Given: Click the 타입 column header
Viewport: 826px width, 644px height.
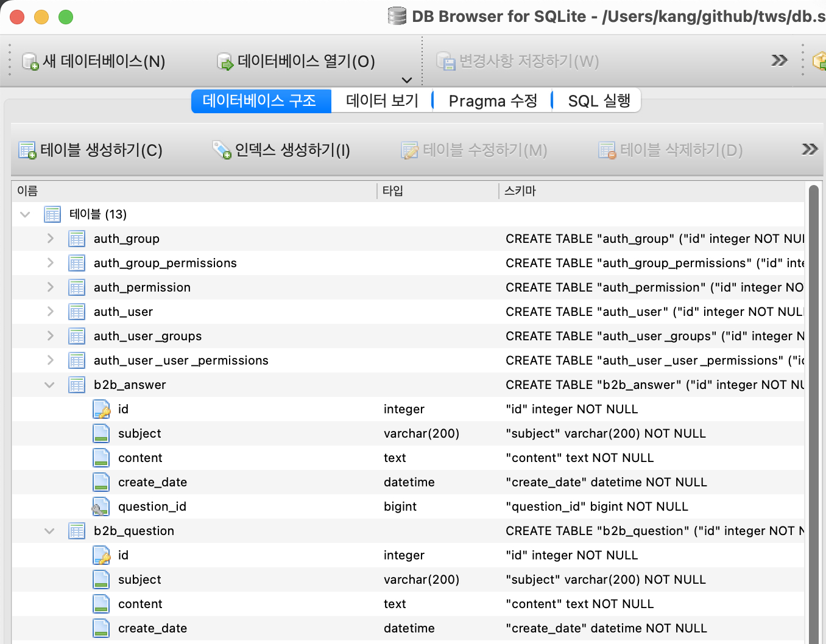Looking at the screenshot, I should click(x=438, y=191).
